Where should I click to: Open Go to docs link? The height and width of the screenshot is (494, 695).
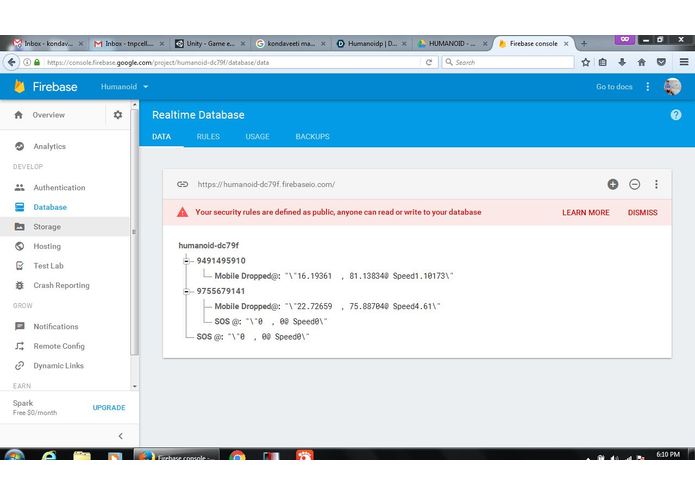tap(614, 86)
